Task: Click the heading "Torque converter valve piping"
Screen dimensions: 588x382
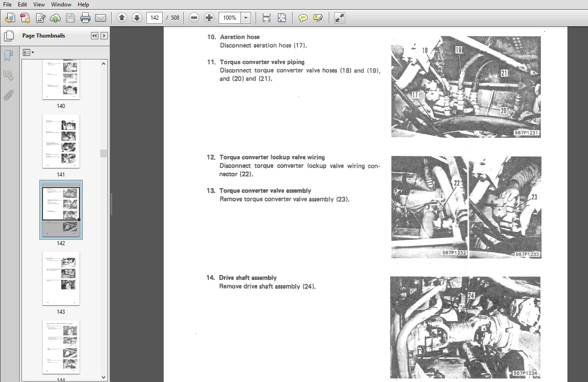Action: (262, 62)
